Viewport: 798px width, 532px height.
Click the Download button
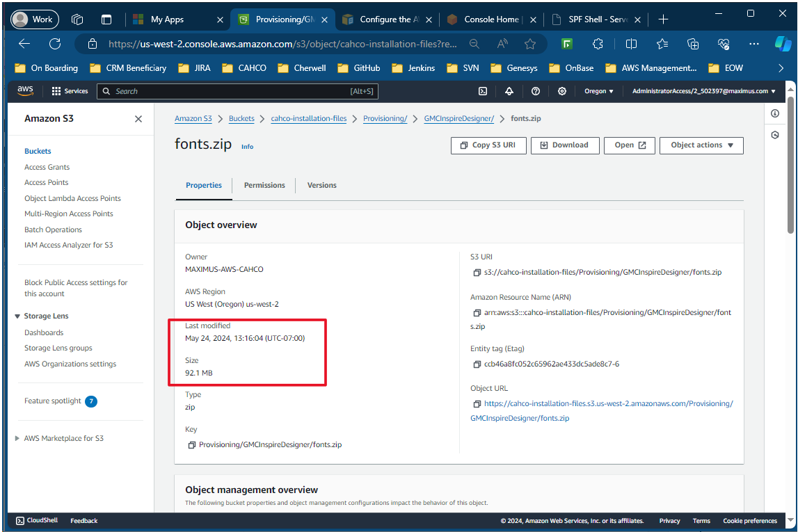[565, 145]
